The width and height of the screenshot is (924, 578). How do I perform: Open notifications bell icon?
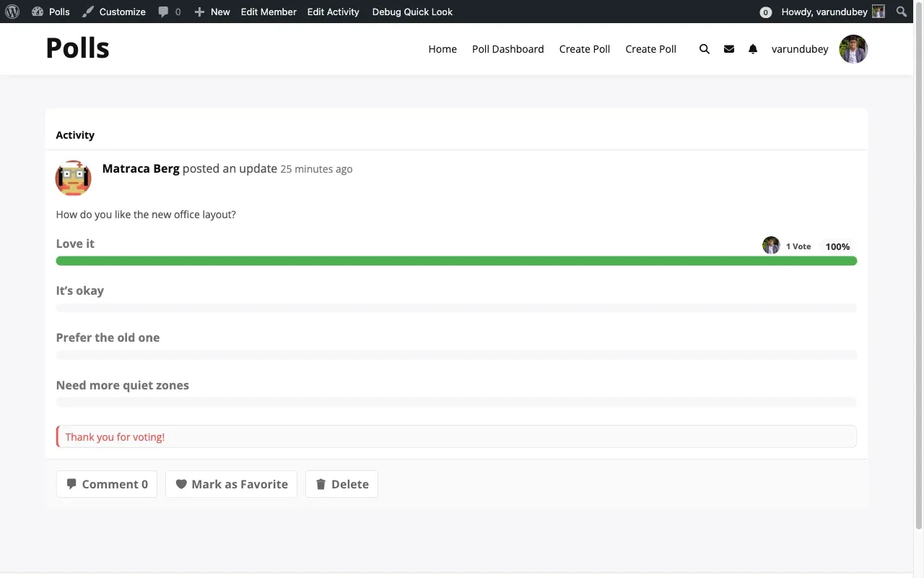click(x=753, y=49)
